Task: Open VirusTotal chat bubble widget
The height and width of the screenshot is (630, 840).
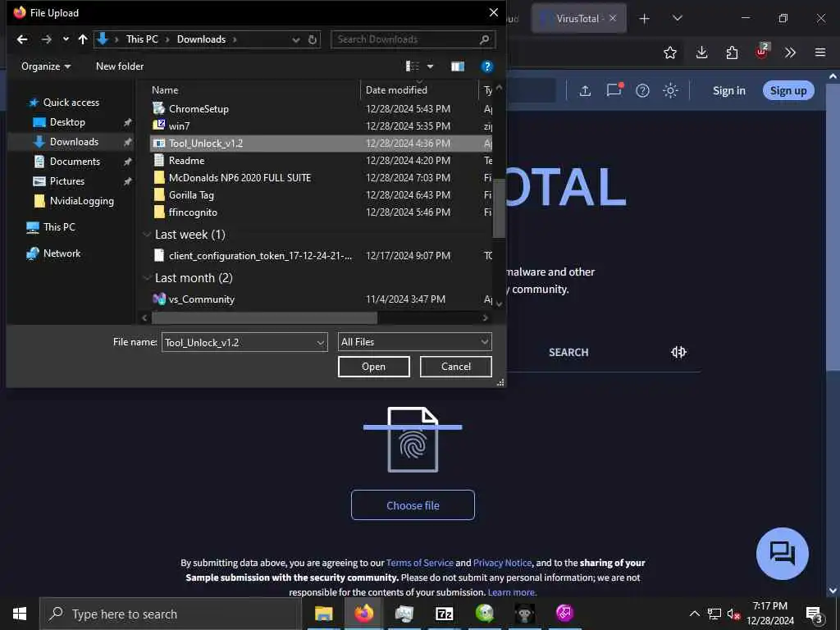Action: tap(782, 554)
